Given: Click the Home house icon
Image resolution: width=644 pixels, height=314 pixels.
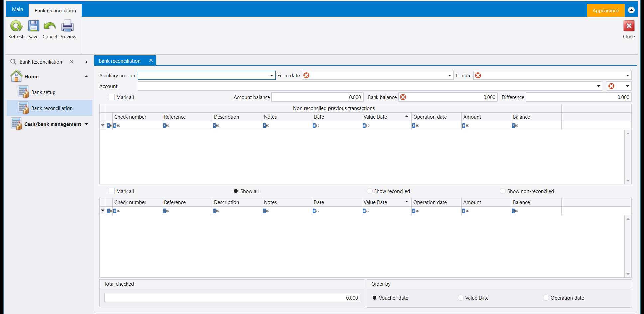Looking at the screenshot, I should point(16,76).
